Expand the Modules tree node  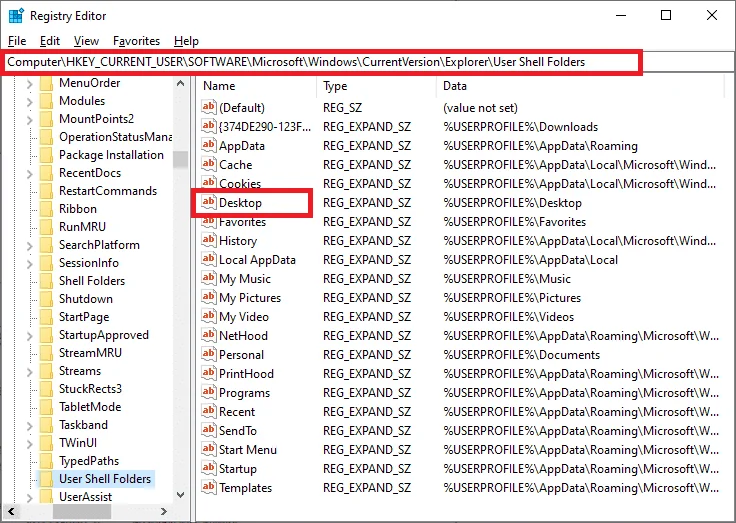pyautogui.click(x=30, y=101)
